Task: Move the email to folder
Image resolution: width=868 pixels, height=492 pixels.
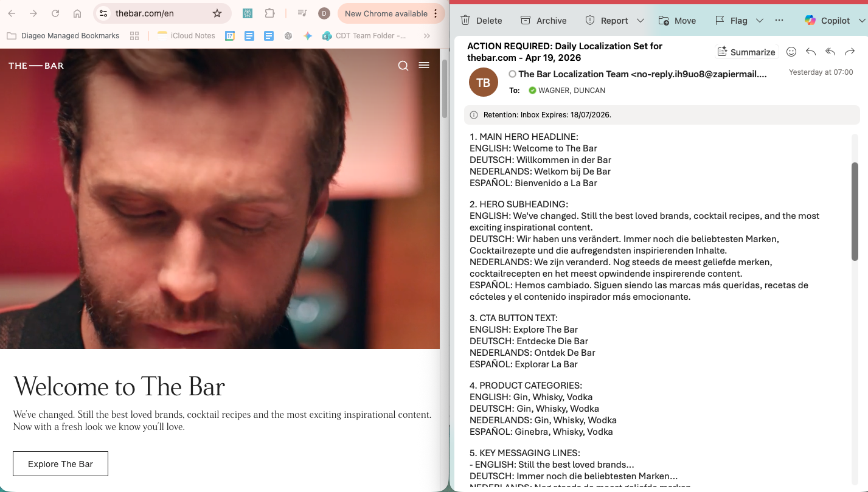Action: click(677, 21)
